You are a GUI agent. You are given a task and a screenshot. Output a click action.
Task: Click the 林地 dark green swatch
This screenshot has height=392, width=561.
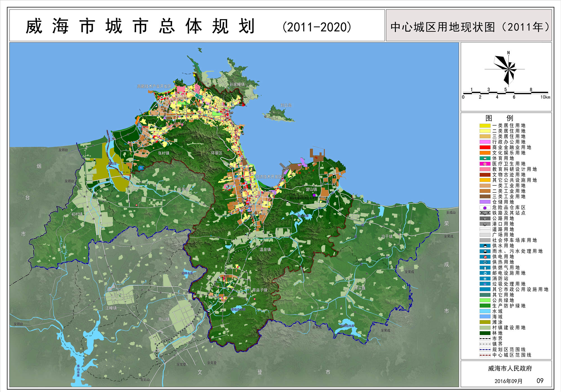(x=485, y=333)
